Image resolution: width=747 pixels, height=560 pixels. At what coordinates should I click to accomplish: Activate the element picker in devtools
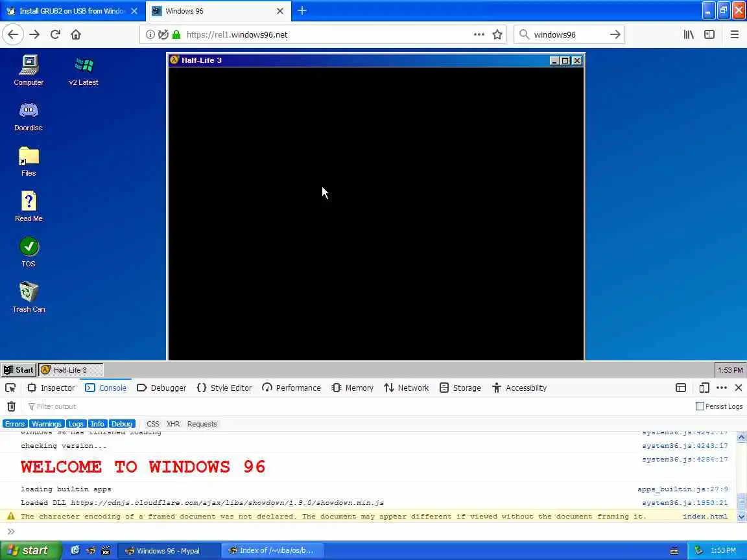(10, 388)
